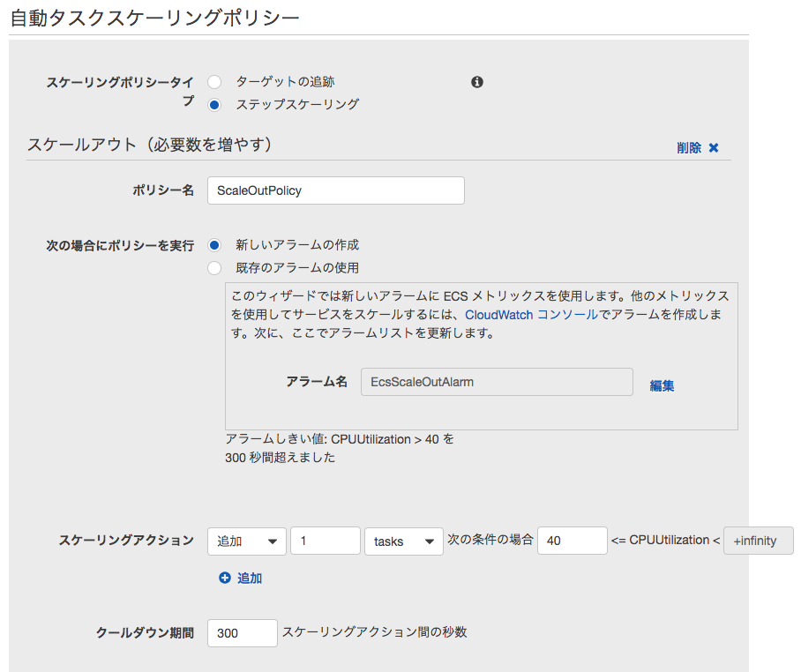The image size is (801, 672).
Task: Click the アラームしきい値 CPUUtilization > 40 text
Action: click(340, 448)
